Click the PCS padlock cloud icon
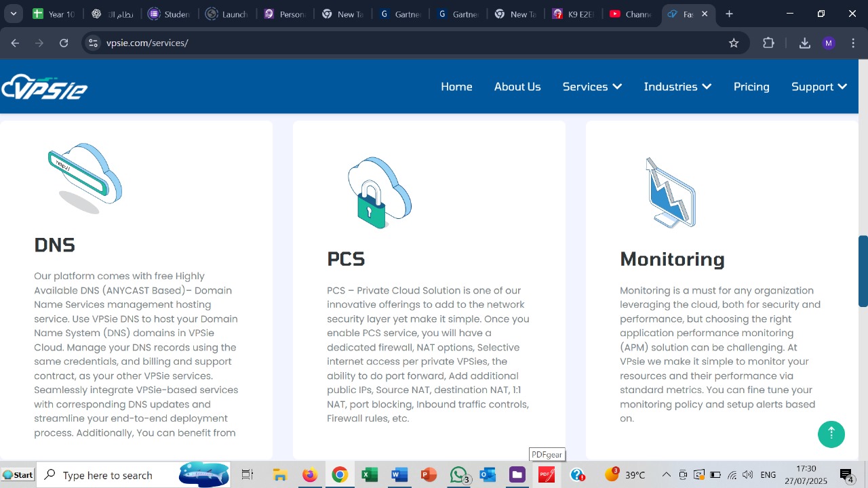The image size is (868, 488). pyautogui.click(x=378, y=192)
